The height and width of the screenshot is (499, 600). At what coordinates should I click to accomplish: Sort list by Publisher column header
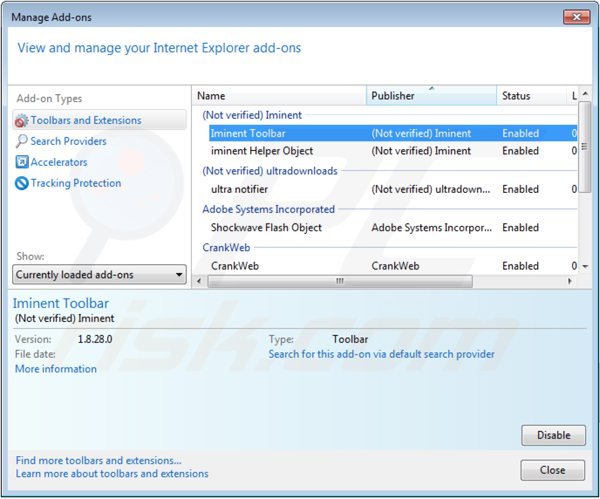[x=431, y=96]
